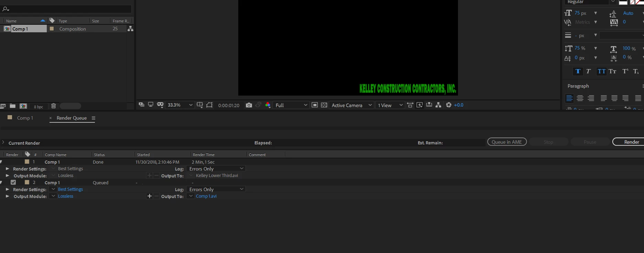Open flowchart view icon beside Comp 1

pyautogui.click(x=130, y=29)
